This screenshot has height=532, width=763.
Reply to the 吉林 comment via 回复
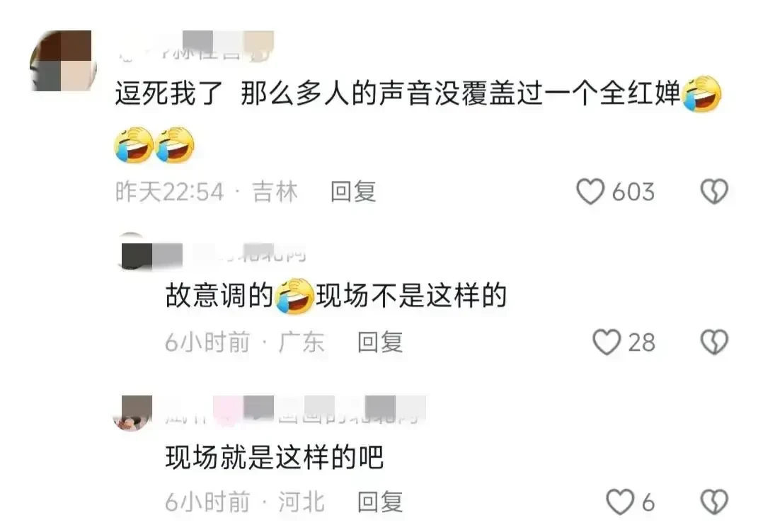(353, 191)
